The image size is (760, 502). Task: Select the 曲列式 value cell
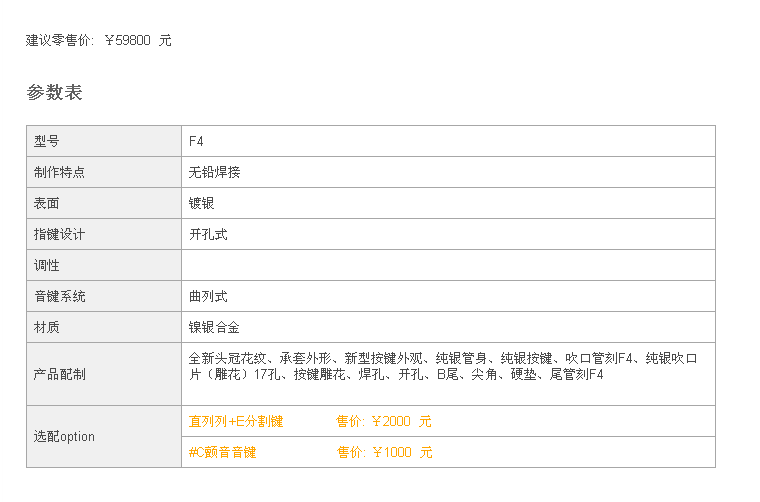(448, 296)
